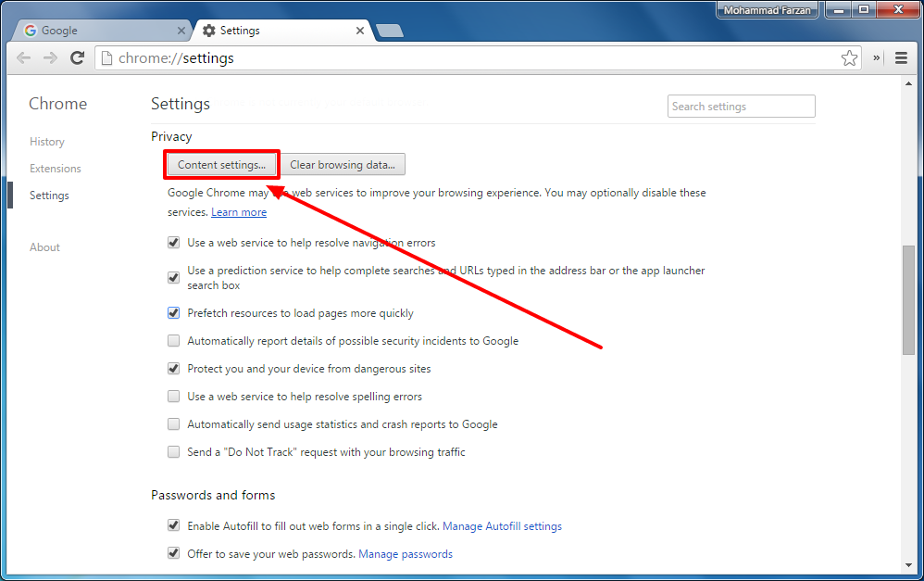The width and height of the screenshot is (924, 581).
Task: Click the browser back arrow
Action: pyautogui.click(x=23, y=57)
